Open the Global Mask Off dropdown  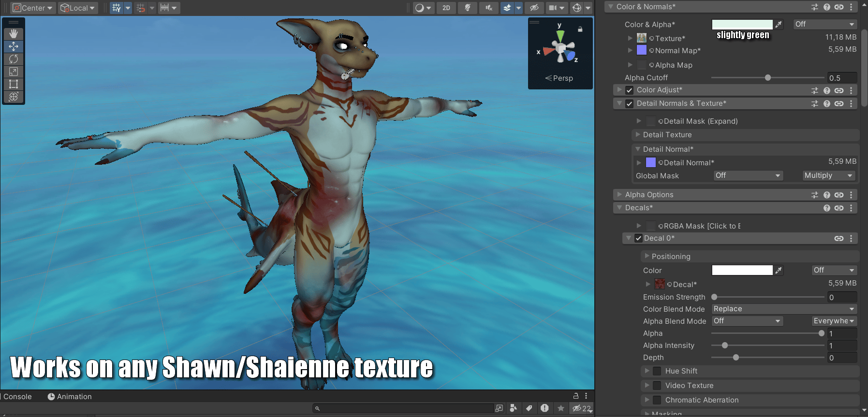748,176
